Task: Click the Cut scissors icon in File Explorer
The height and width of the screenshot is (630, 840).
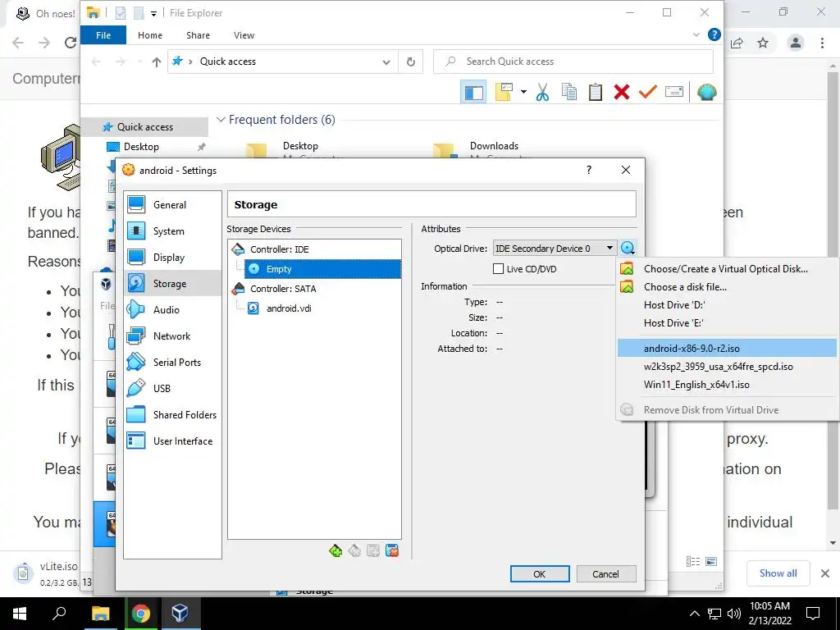Action: 543,92
